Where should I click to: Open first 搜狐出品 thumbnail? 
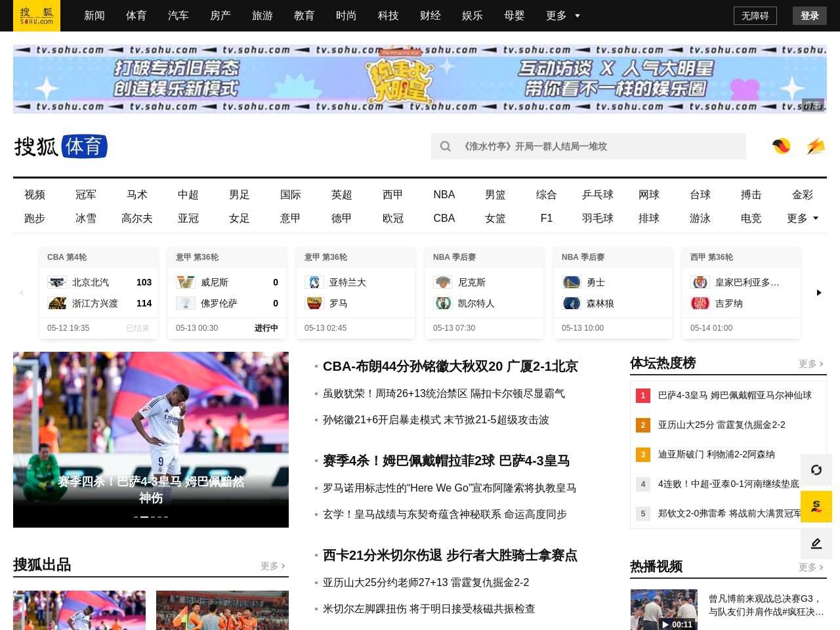click(79, 610)
